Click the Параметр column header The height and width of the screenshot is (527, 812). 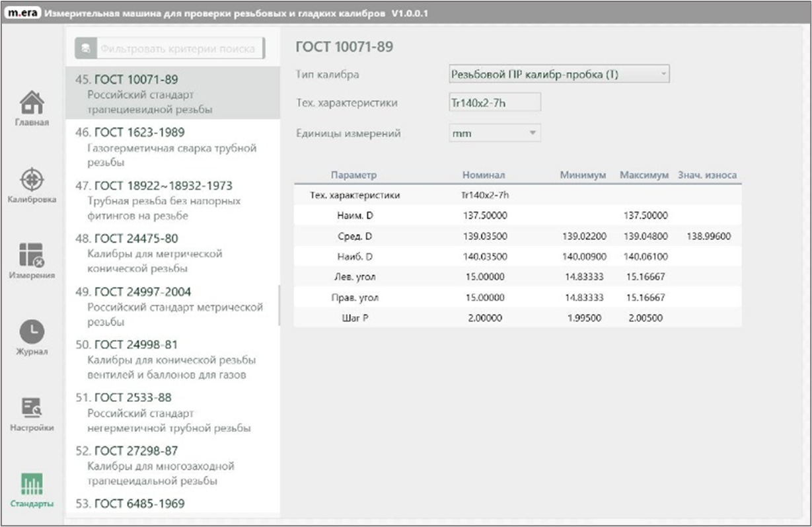point(353,175)
